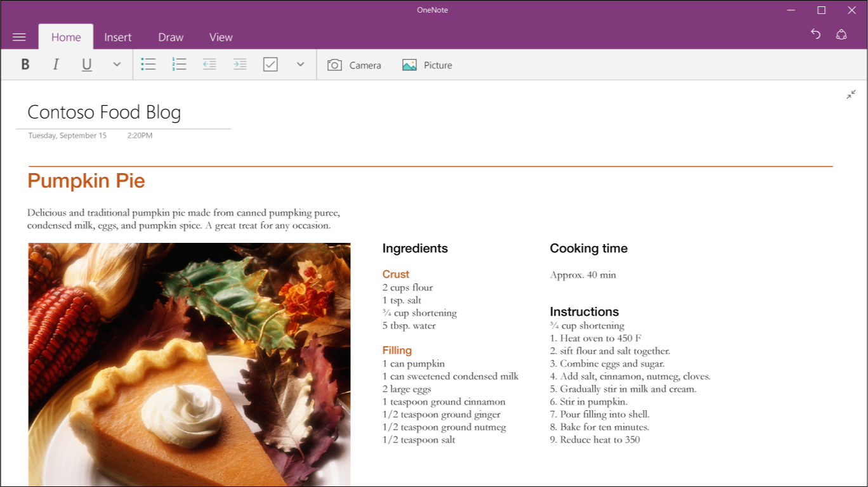868x487 pixels.
Task: Click the line 2 large eggs
Action: (x=407, y=389)
